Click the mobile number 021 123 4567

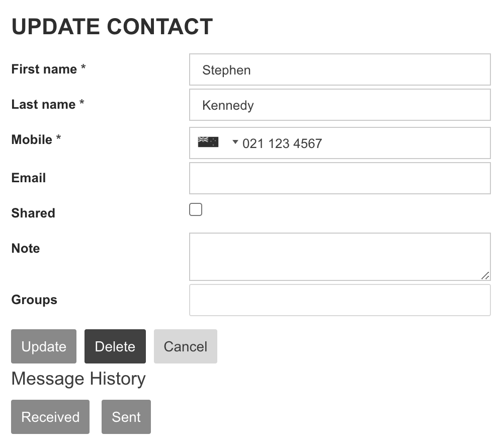(x=282, y=144)
